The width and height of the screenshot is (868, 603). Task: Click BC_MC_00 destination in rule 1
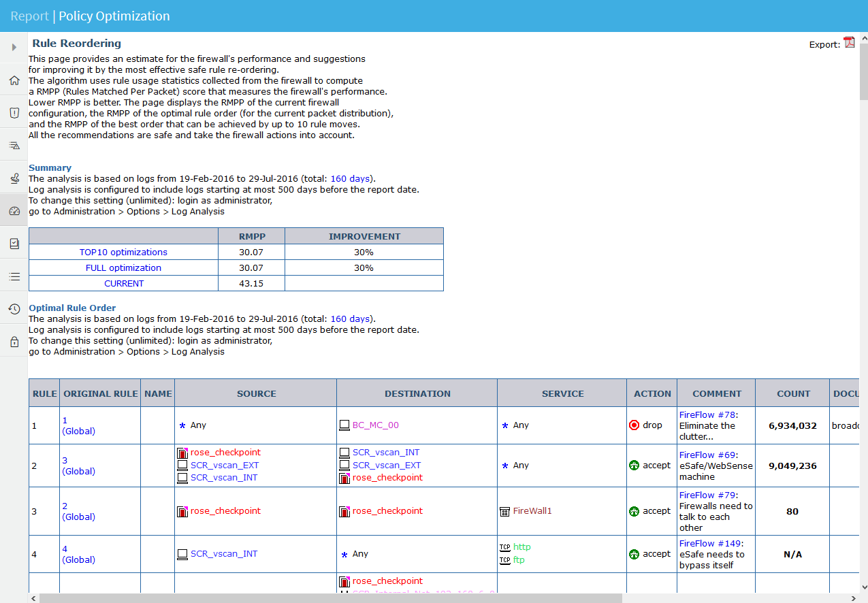point(375,425)
